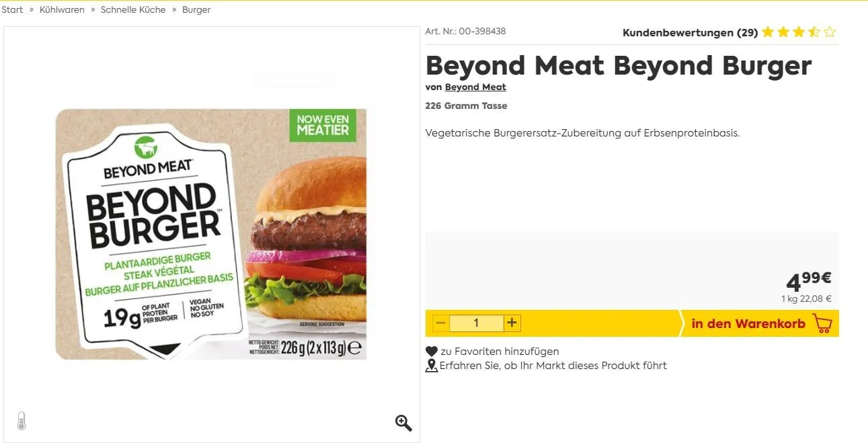Image resolution: width=868 pixels, height=443 pixels.
Task: Select the quantity input field
Action: [476, 323]
